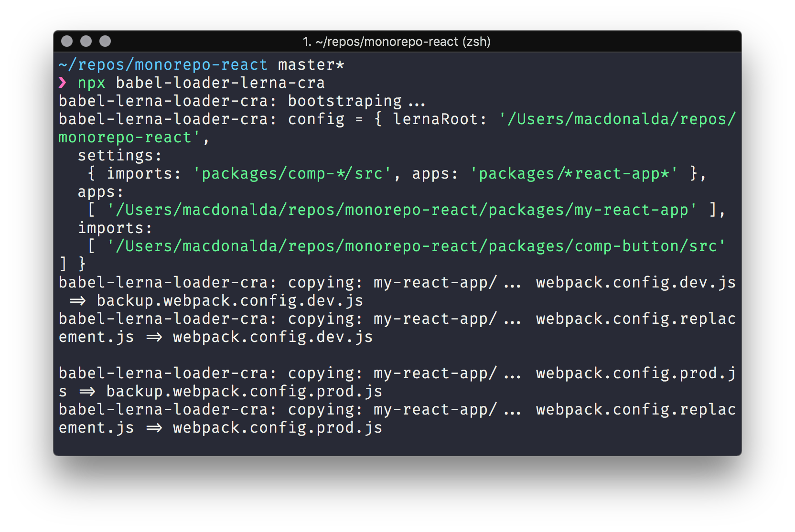Close the terminal window with the leftmost title-bar button

tap(67, 42)
